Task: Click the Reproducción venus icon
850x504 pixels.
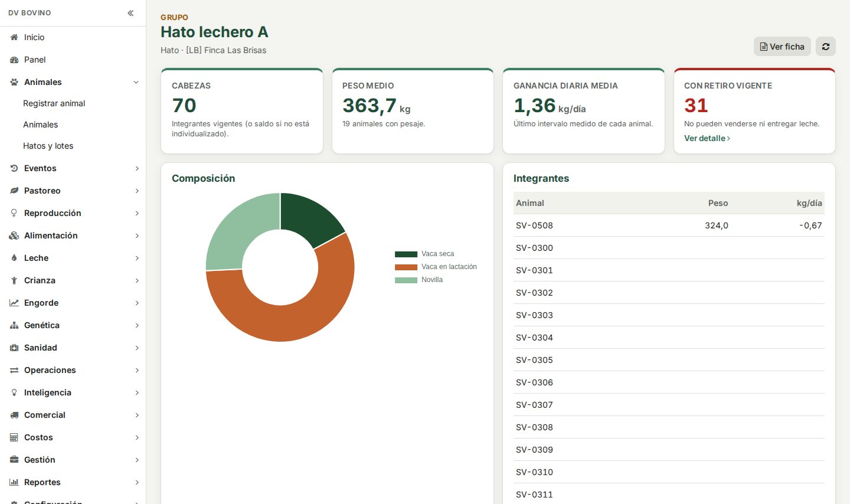Action: (14, 213)
